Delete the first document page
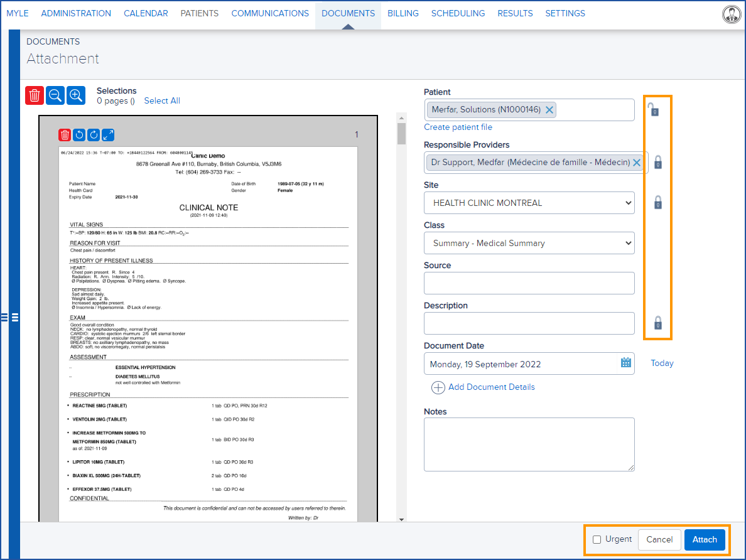746x560 pixels. (x=65, y=134)
